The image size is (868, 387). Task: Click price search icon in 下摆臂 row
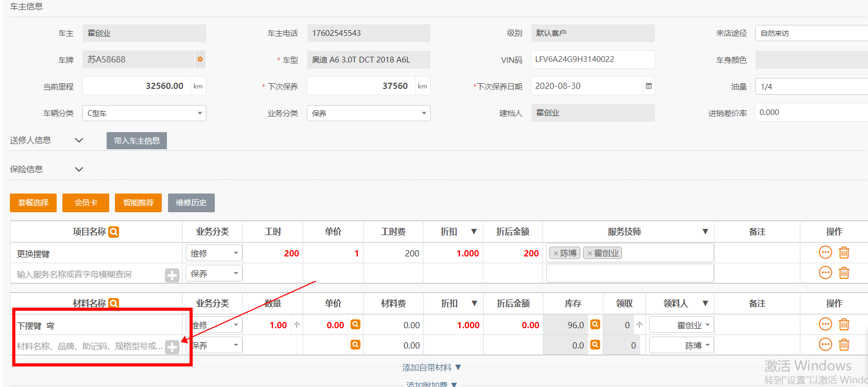click(x=355, y=325)
